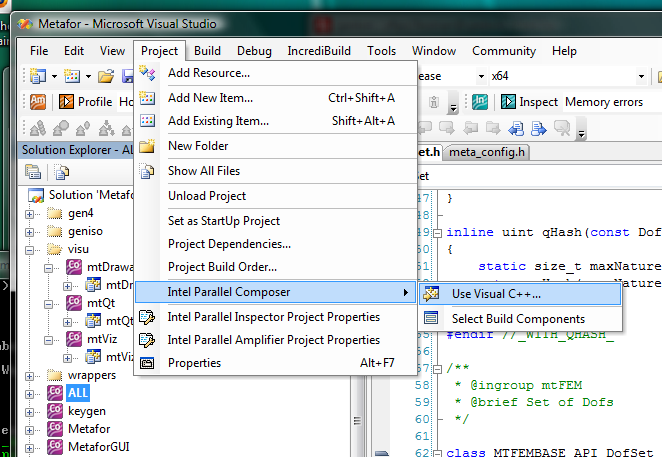
Task: Click the Add New Item toolbar icon
Action: [x=72, y=76]
